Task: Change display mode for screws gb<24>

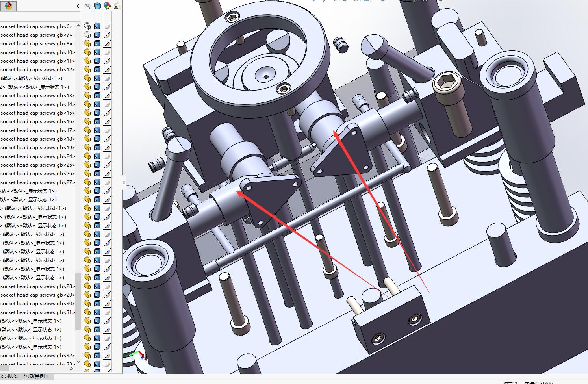Action: 97,156
